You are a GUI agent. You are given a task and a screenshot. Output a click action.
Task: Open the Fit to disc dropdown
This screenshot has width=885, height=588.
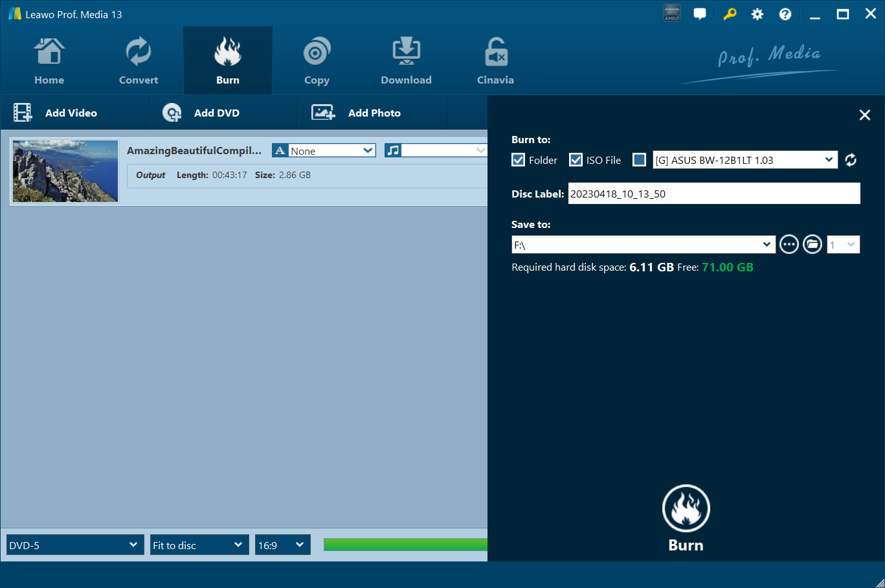pyautogui.click(x=199, y=545)
